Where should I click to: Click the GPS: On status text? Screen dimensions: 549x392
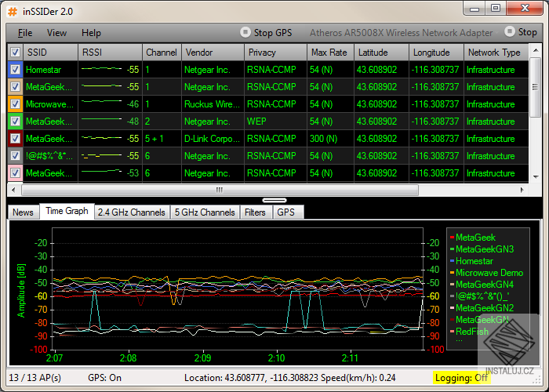[104, 378]
